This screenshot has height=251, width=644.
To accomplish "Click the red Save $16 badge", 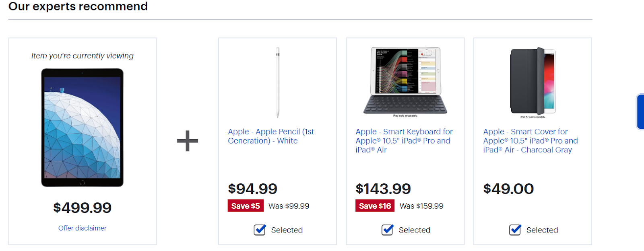I will 375,206.
